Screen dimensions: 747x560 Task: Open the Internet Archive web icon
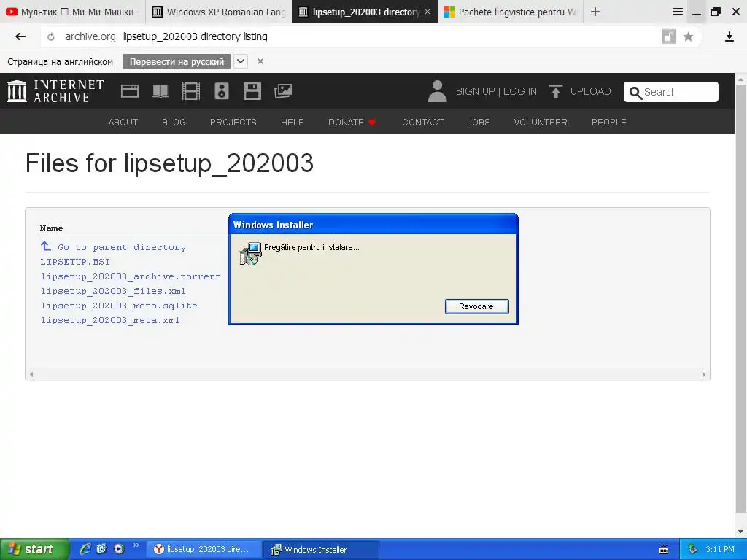click(130, 91)
